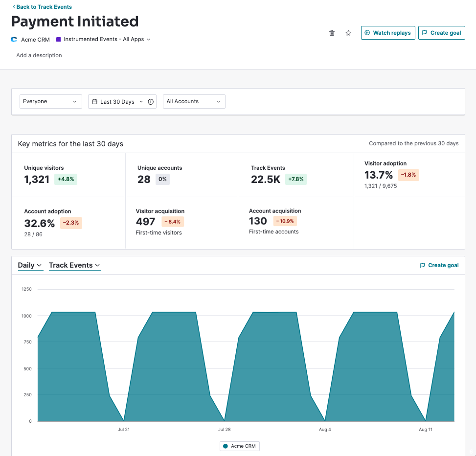Image resolution: width=476 pixels, height=456 pixels.
Task: Click the info icon beside Last 30 Days
Action: [x=151, y=102]
